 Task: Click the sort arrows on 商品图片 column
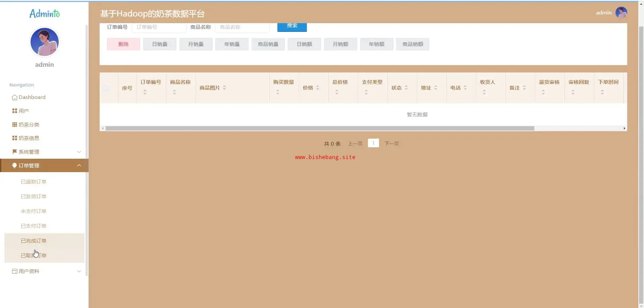224,88
